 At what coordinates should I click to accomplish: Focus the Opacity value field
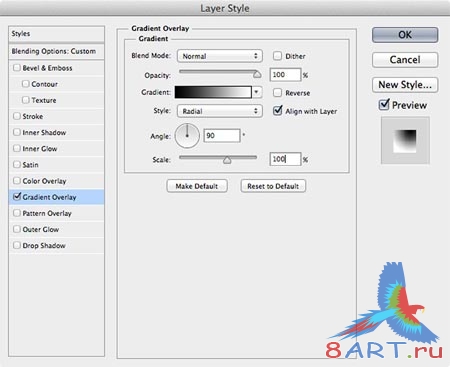pyautogui.click(x=285, y=75)
